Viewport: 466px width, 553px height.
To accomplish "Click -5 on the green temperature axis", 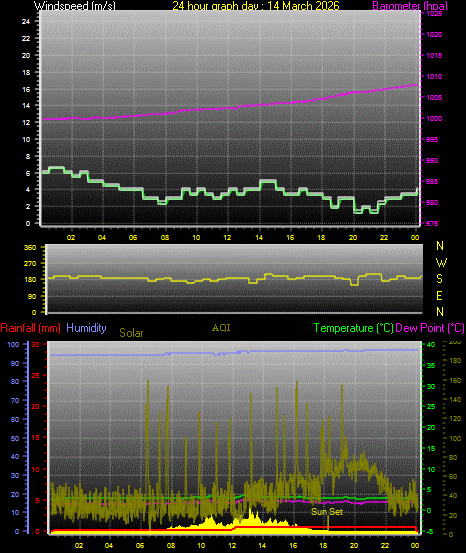I will pos(431,531).
